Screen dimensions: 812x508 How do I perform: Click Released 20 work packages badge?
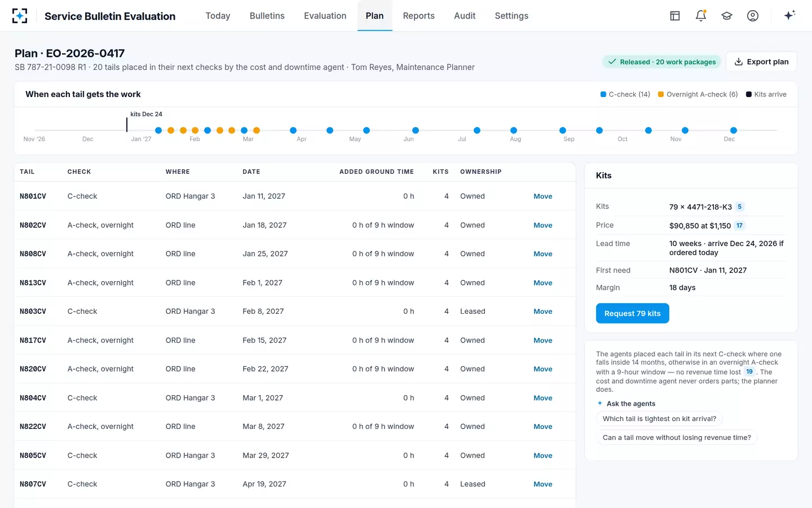pyautogui.click(x=661, y=62)
